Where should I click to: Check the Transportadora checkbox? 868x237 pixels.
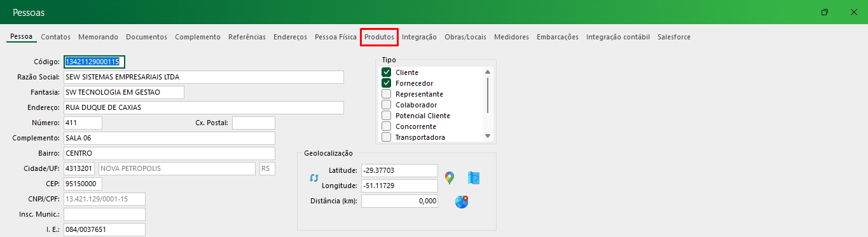coord(386,137)
